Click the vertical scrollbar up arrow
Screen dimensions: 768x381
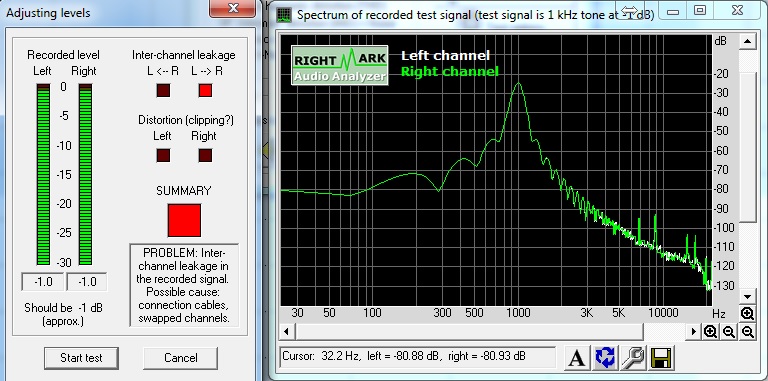[x=747, y=41]
